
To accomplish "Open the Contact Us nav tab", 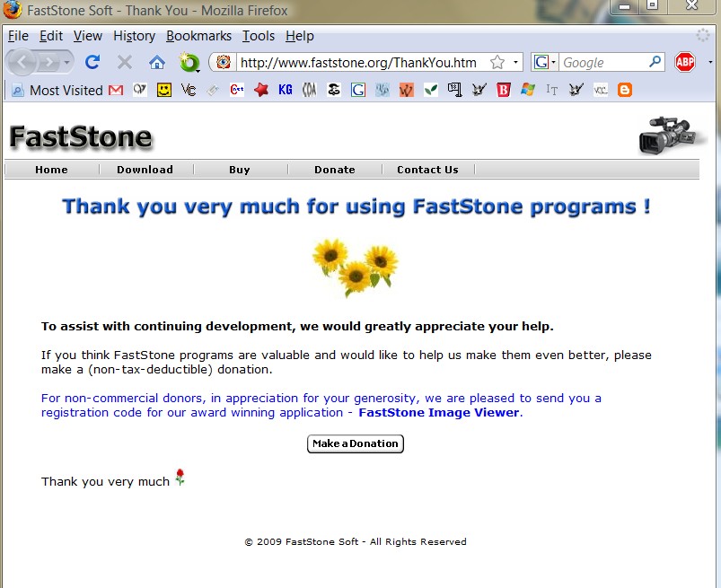I will 427,170.
